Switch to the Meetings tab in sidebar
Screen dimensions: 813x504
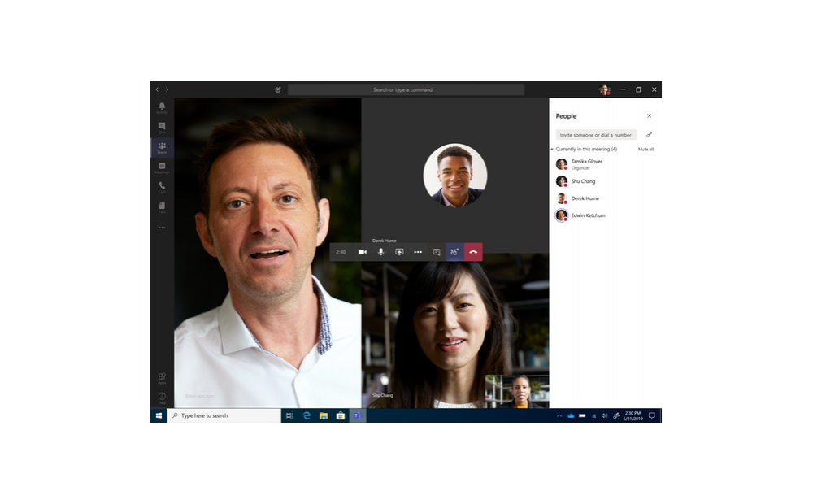click(162, 167)
